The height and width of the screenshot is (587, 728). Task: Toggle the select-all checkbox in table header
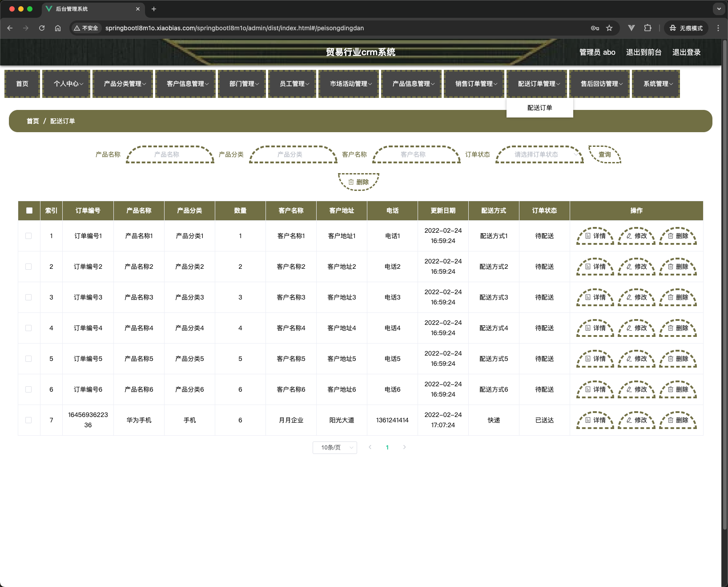coord(29,211)
